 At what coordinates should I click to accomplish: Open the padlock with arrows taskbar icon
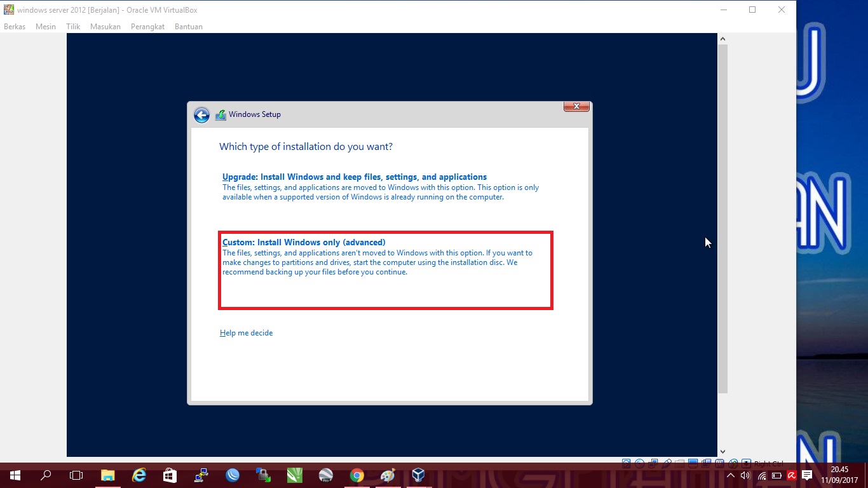tap(263, 475)
